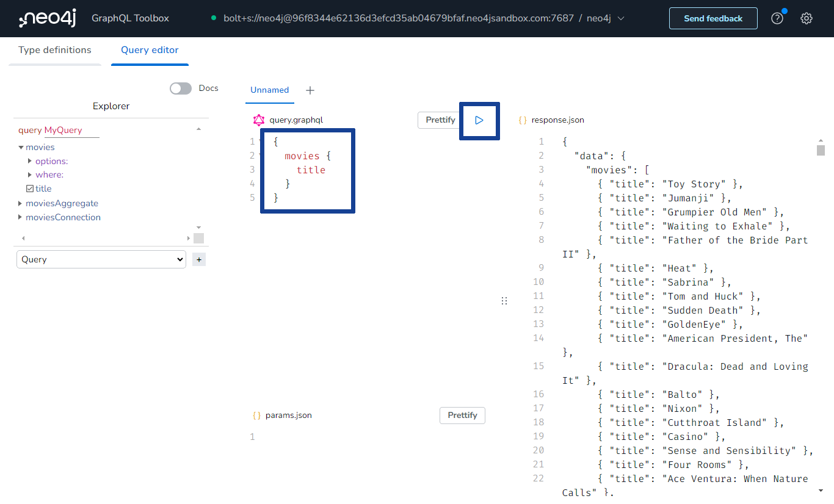Click the GraphQL logo beside query.graphql

click(258, 120)
